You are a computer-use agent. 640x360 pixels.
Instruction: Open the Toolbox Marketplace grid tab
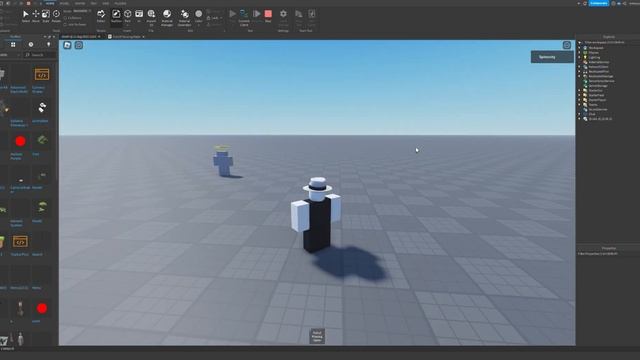tap(13, 44)
